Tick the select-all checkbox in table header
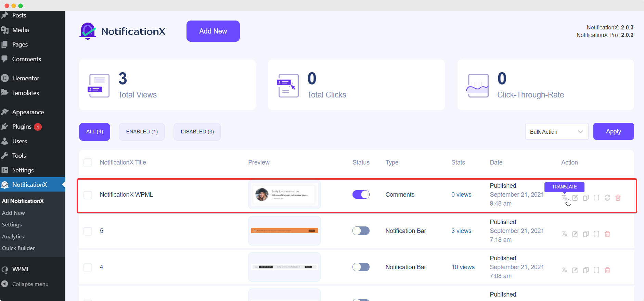 [88, 162]
